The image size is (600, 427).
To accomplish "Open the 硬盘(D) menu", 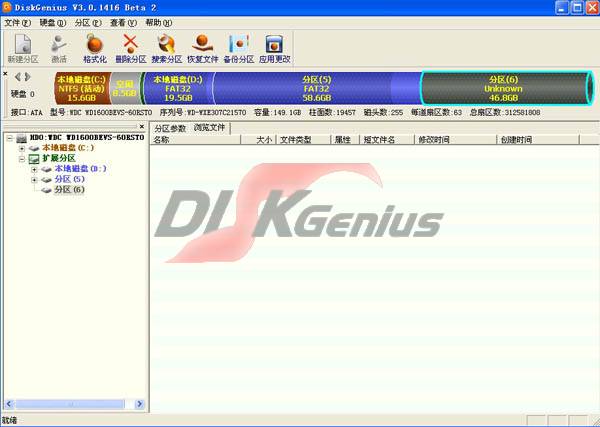I will pos(53,23).
